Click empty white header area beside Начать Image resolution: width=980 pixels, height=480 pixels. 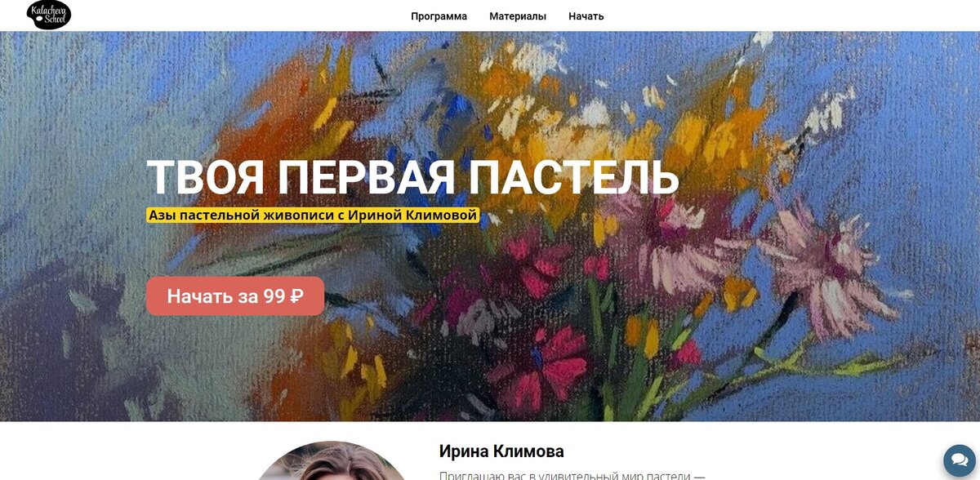776,16
